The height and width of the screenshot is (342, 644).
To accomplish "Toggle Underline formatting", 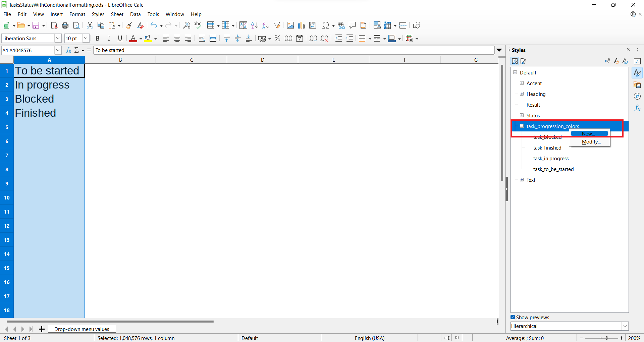I will [x=120, y=39].
